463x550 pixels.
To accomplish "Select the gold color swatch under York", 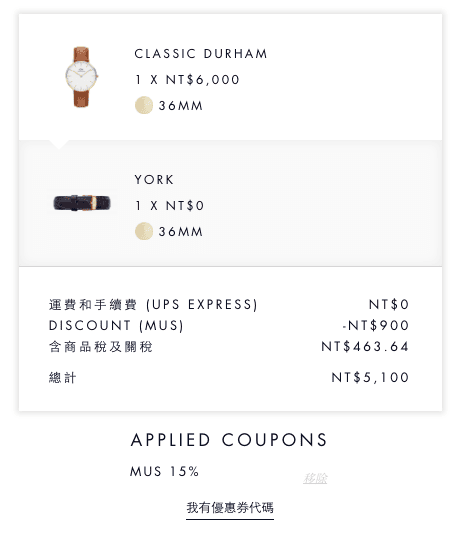I will tap(144, 231).
